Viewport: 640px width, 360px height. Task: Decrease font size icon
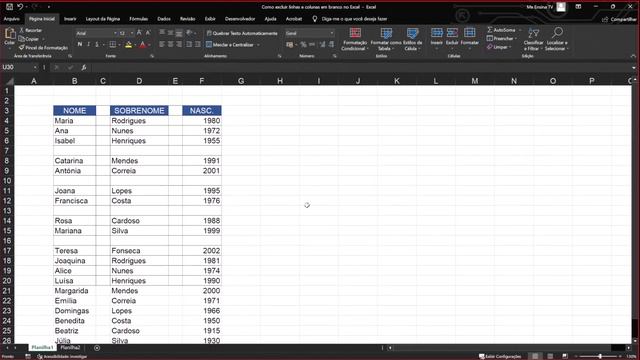click(148, 33)
